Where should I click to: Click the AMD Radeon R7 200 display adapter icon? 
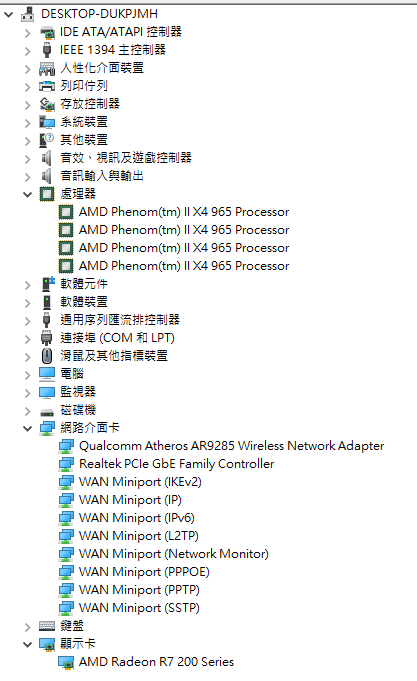tap(66, 662)
